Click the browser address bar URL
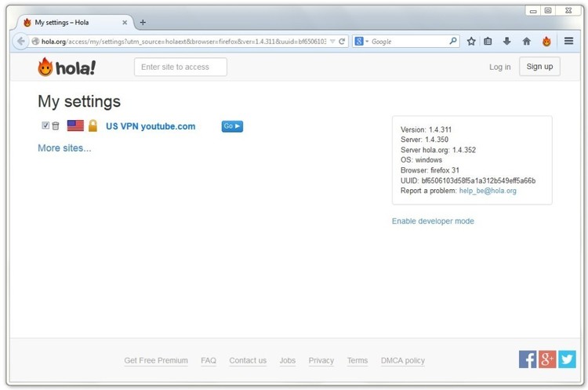This screenshot has width=588, height=390. (183, 42)
